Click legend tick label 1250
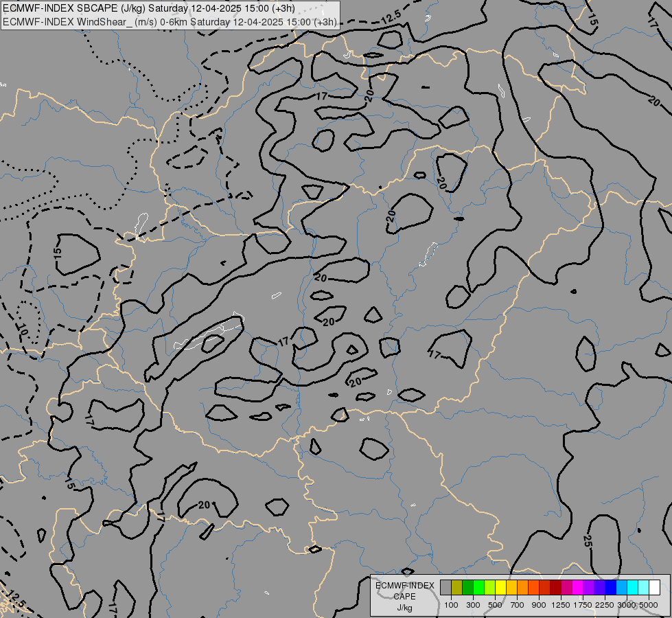Viewport: 672px width, 618px height. tap(561, 605)
